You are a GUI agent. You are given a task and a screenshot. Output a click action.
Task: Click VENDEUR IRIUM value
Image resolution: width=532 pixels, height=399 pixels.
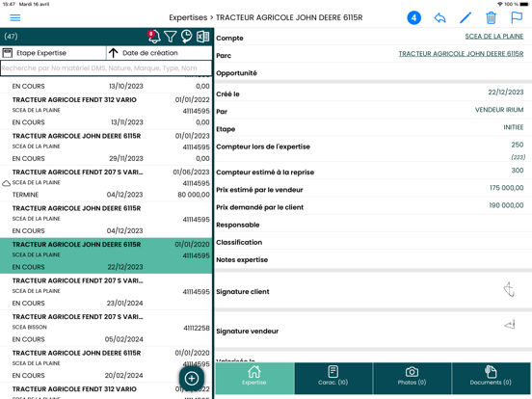click(499, 110)
